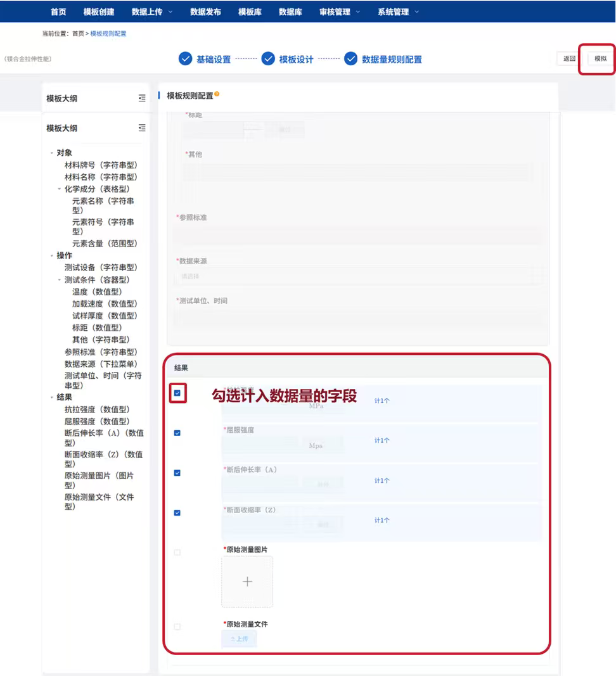Viewport: 616px width, 676px height.
Task: Click the 数据量规则配置 step checkmark icon
Action: point(350,59)
